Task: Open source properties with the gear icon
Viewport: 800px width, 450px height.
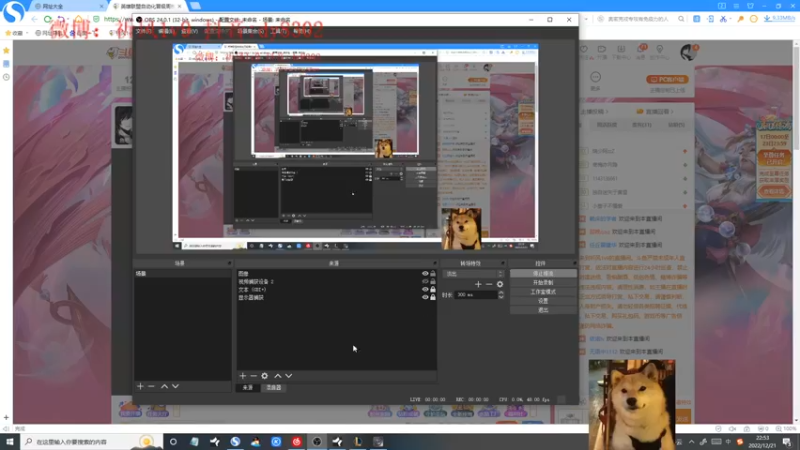Action: click(x=264, y=376)
